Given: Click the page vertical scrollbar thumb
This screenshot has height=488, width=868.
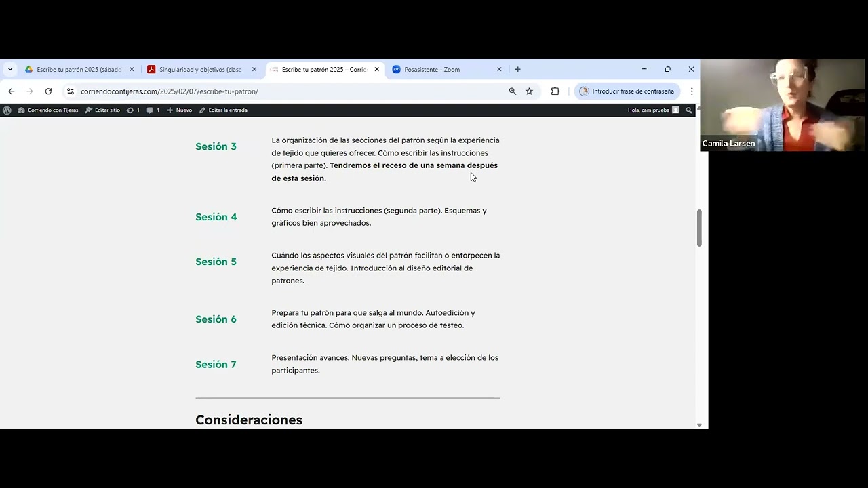Looking at the screenshot, I should pos(699,228).
